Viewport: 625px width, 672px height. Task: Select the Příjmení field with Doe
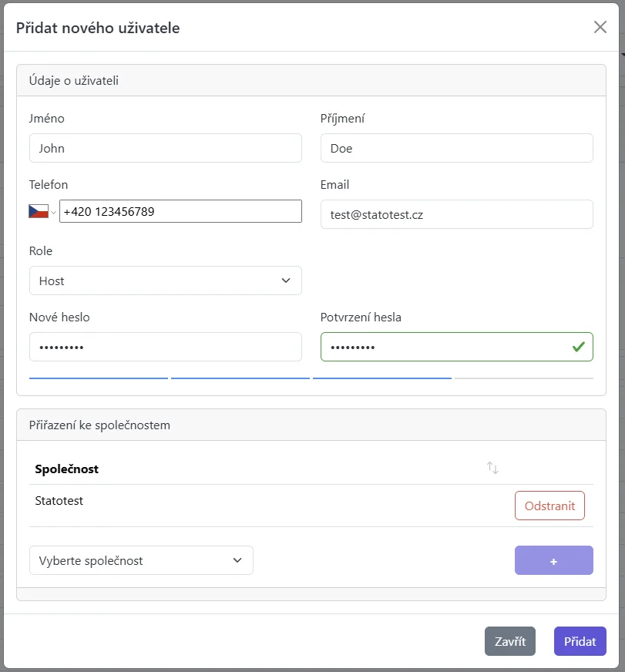coord(456,148)
